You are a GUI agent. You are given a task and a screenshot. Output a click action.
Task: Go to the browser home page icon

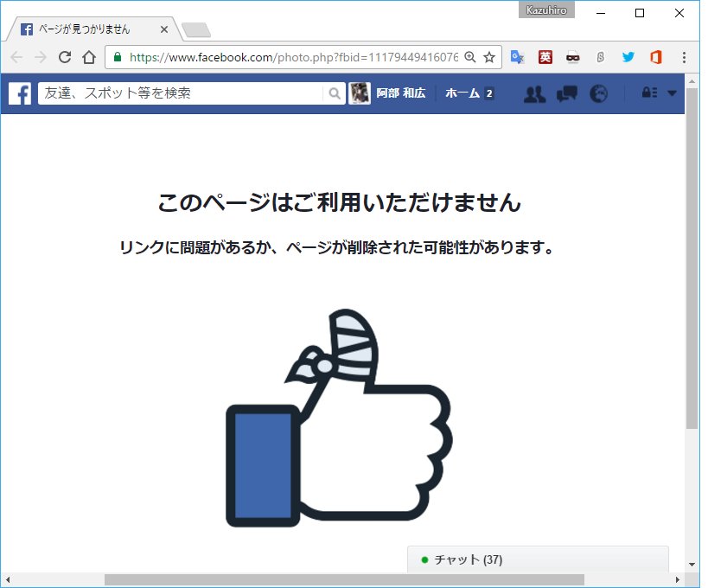pos(89,57)
